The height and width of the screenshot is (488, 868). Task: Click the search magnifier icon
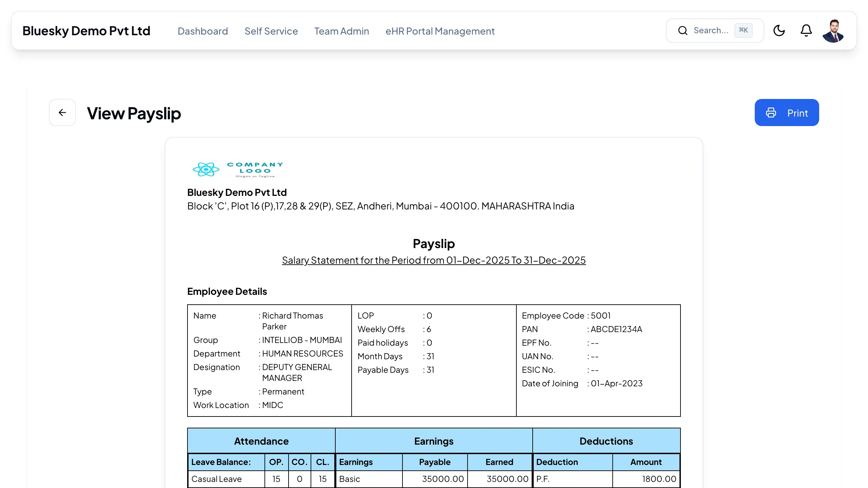pos(683,30)
